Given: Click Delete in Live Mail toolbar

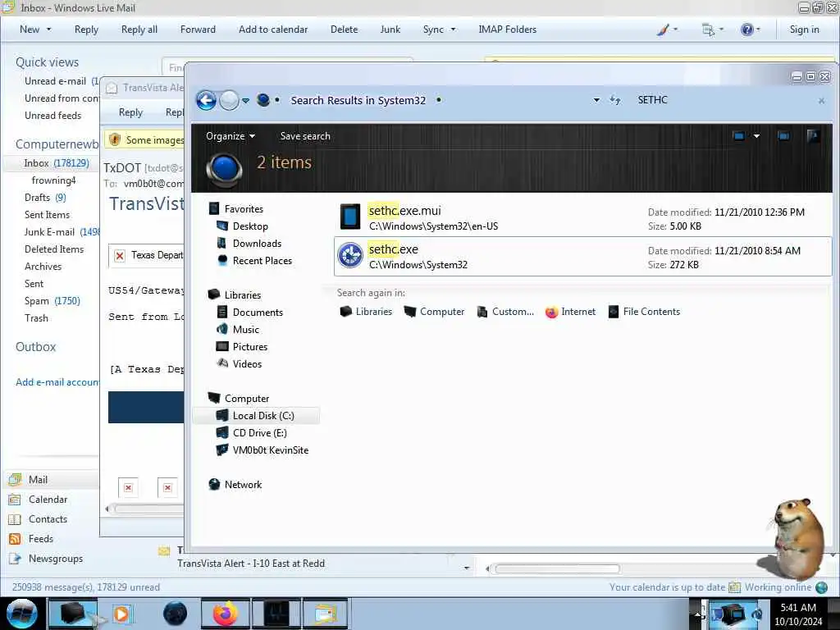Looking at the screenshot, I should [x=344, y=30].
